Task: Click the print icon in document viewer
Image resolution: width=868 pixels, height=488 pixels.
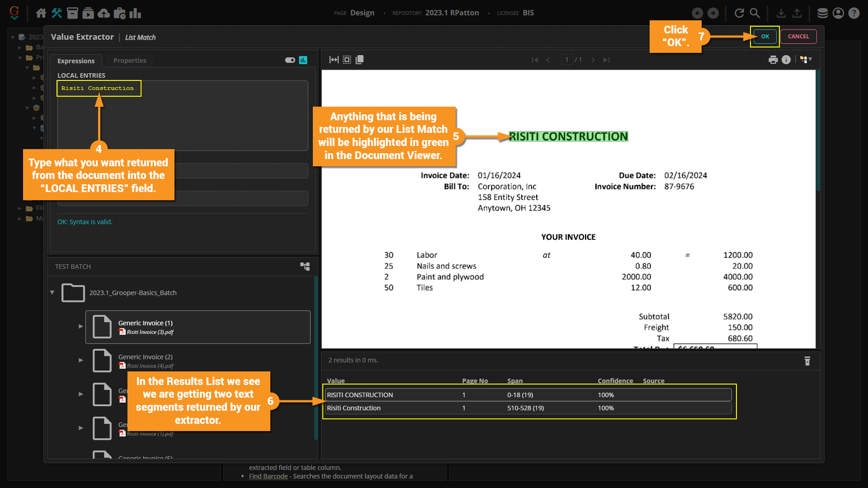Action: tap(773, 60)
